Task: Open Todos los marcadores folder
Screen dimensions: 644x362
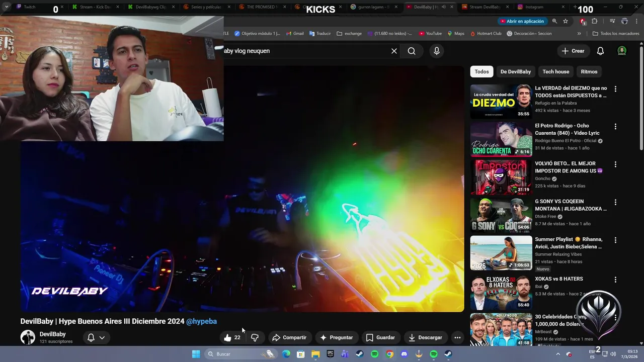Action: click(x=616, y=34)
